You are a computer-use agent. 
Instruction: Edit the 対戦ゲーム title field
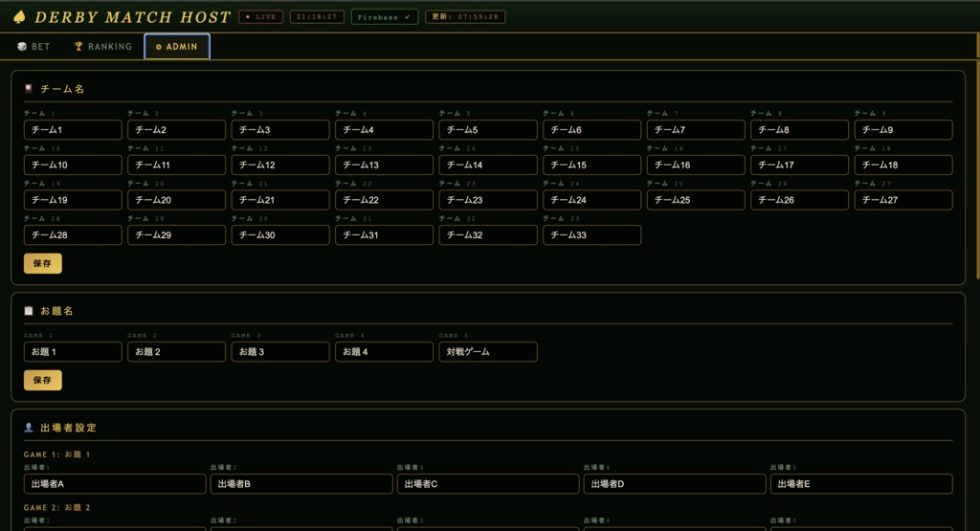(x=487, y=352)
